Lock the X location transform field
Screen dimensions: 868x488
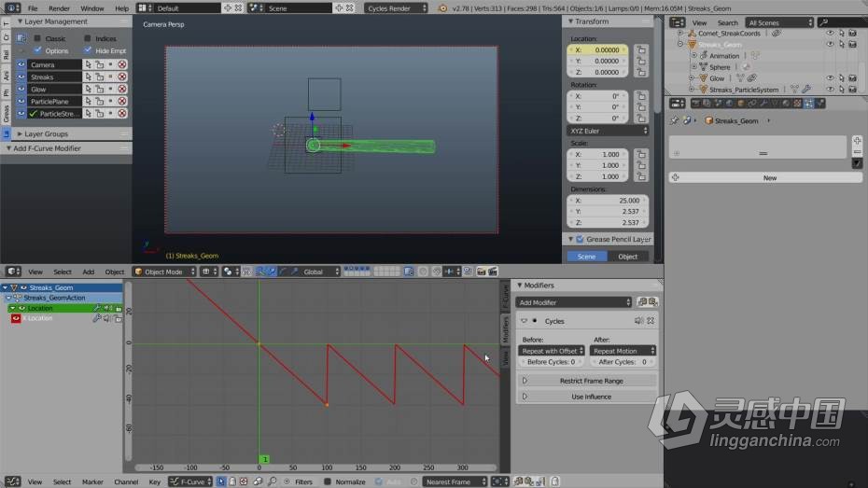tap(641, 49)
